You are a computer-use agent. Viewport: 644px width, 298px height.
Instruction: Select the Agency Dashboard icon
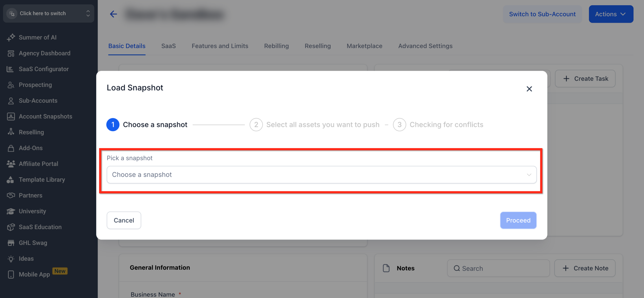pos(11,53)
